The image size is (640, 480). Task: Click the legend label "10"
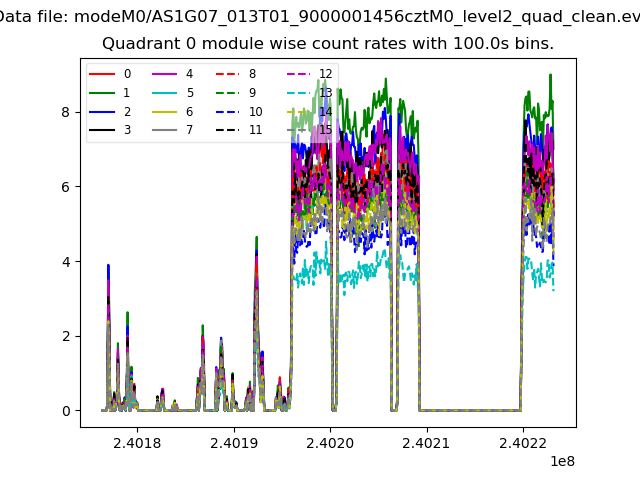(255, 111)
